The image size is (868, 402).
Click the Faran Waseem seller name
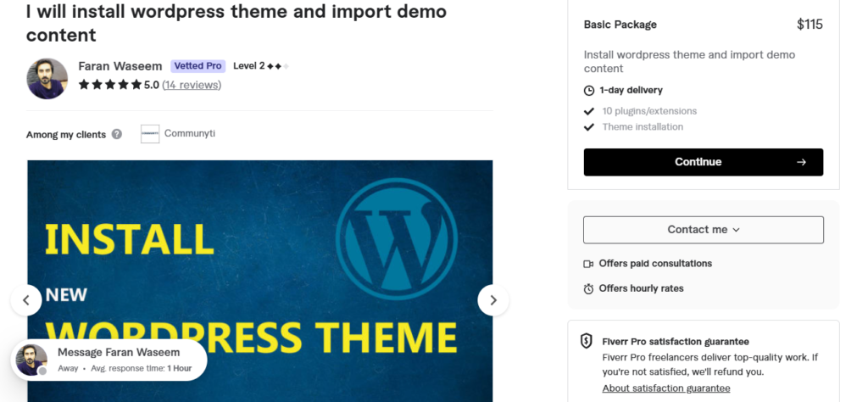[x=120, y=66]
